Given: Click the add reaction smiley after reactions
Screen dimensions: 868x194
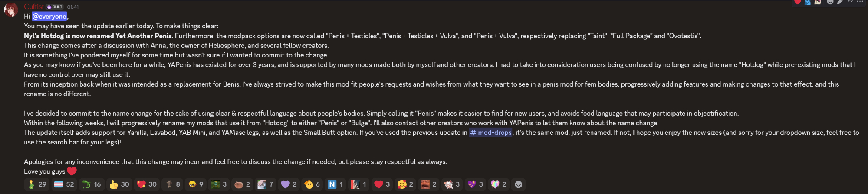Looking at the screenshot, I should click(x=518, y=184).
